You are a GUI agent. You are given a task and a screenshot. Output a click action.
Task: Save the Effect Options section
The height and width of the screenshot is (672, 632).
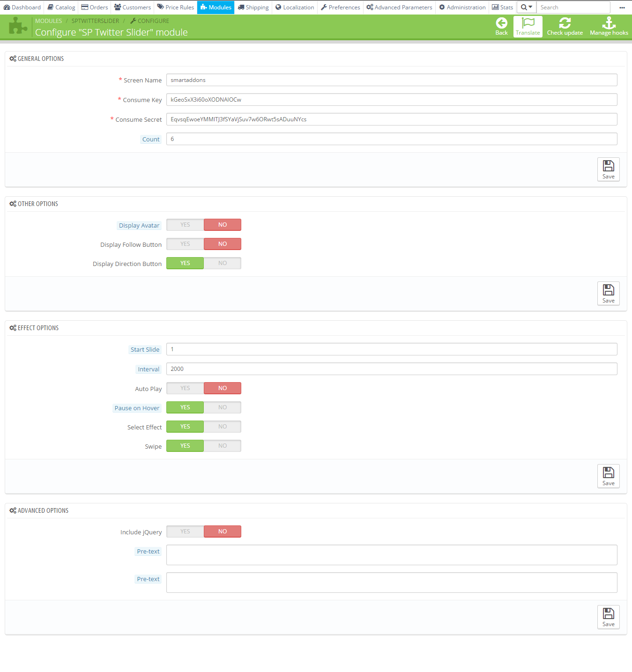pyautogui.click(x=608, y=476)
